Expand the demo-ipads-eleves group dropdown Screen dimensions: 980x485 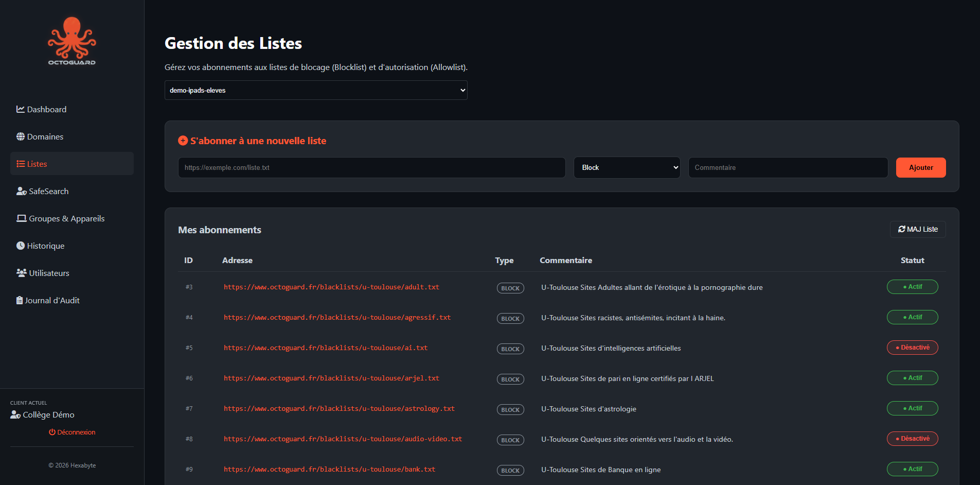click(316, 90)
